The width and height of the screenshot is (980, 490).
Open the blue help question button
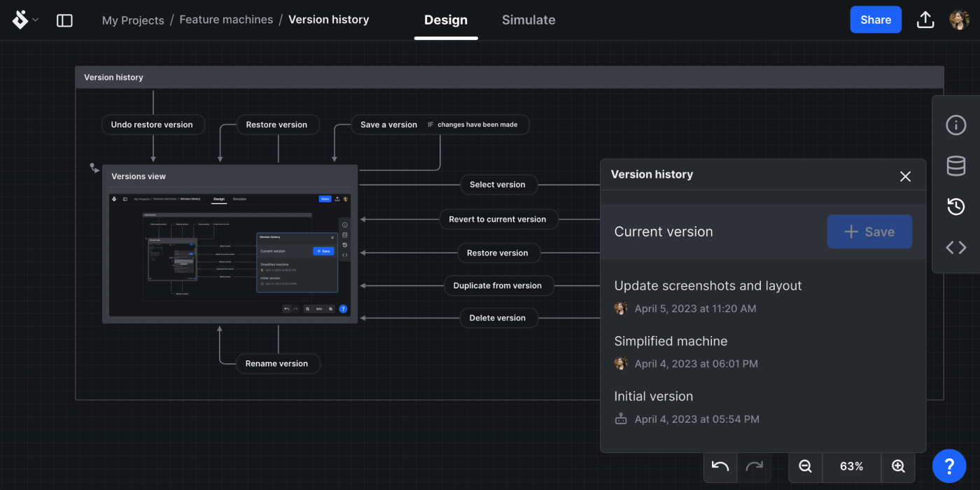(x=949, y=466)
